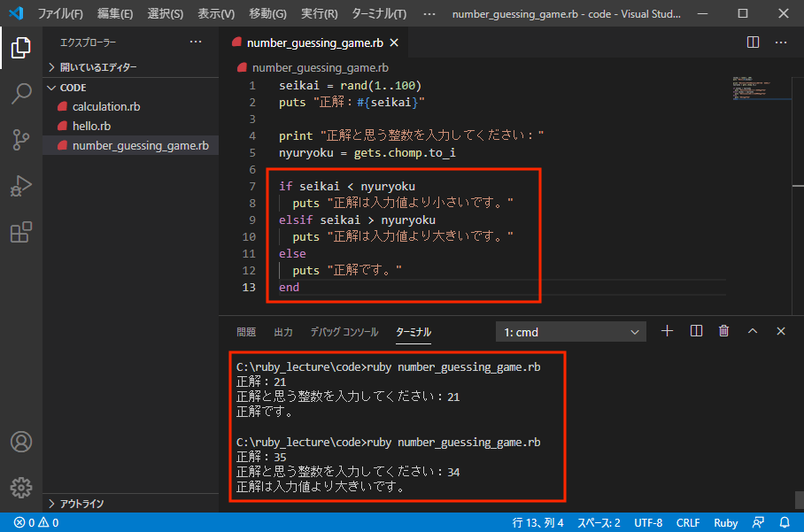The image size is (804, 532).
Task: Switch to the 出力 panel tab
Action: pos(283,332)
